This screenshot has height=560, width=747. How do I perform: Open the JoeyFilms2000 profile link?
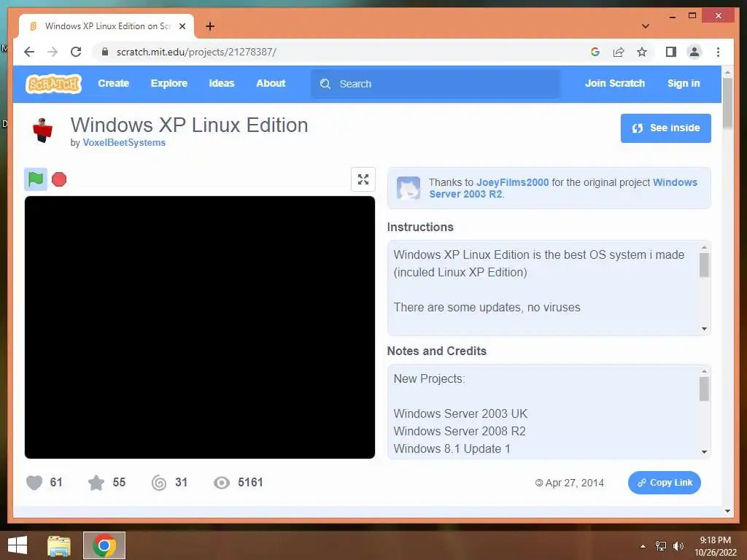coord(513,182)
